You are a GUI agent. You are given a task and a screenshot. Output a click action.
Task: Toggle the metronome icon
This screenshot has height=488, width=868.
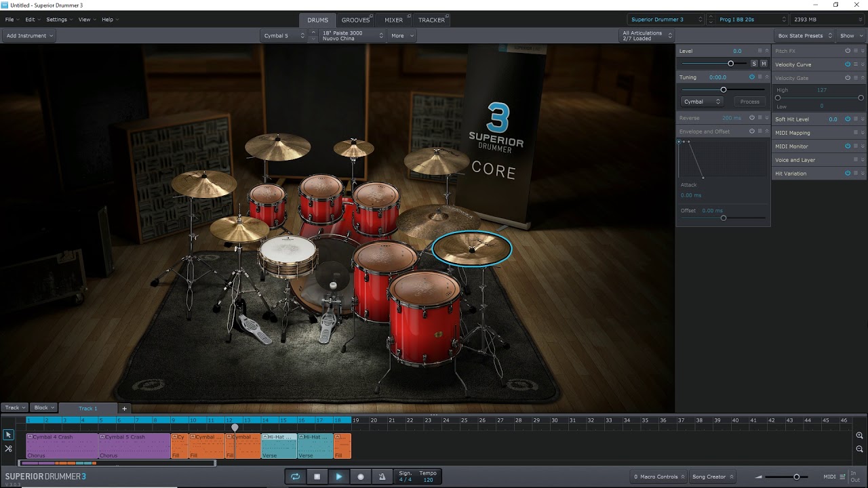(382, 476)
